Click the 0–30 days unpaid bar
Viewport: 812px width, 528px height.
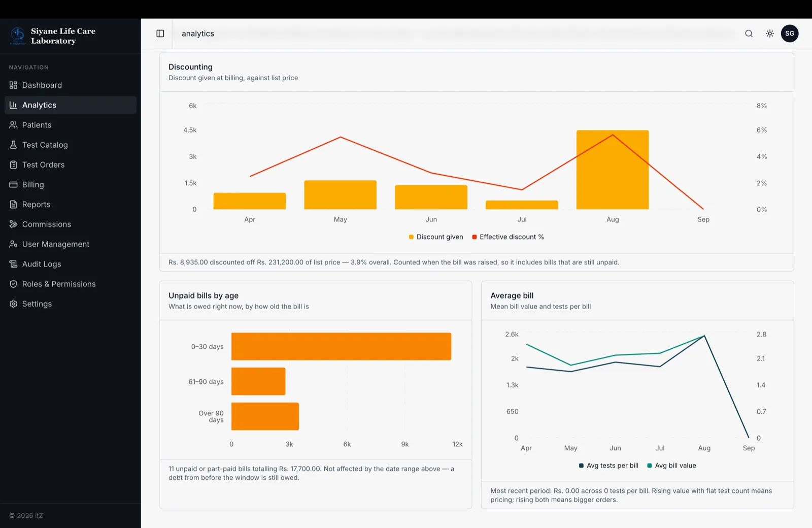click(341, 347)
